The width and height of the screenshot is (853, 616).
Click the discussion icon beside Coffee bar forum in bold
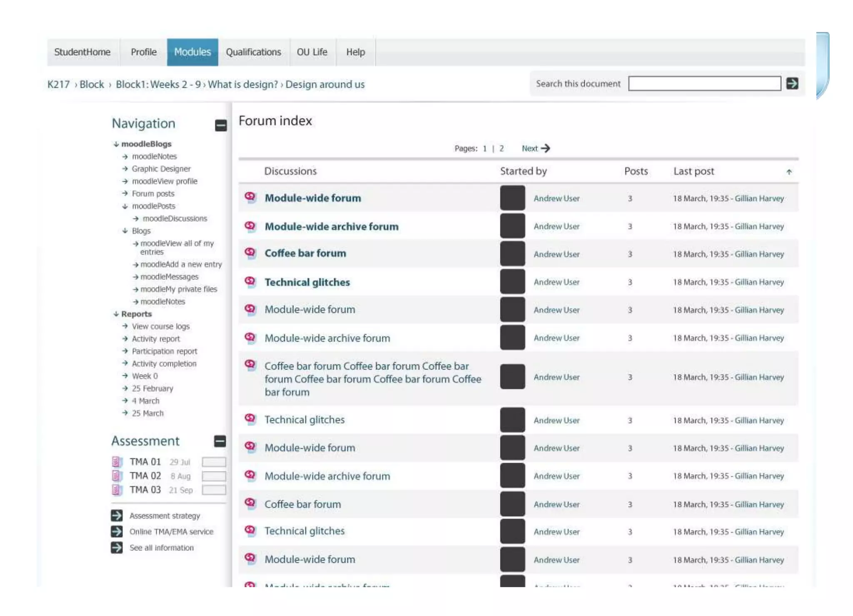point(250,253)
